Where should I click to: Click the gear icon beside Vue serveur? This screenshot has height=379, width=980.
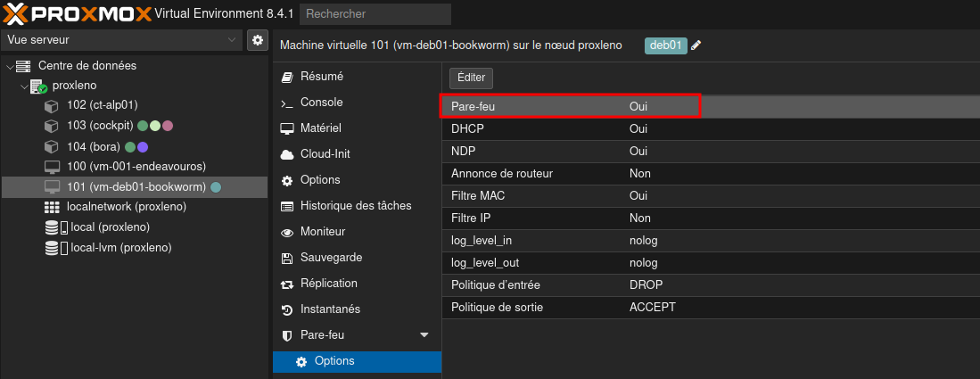tap(258, 40)
